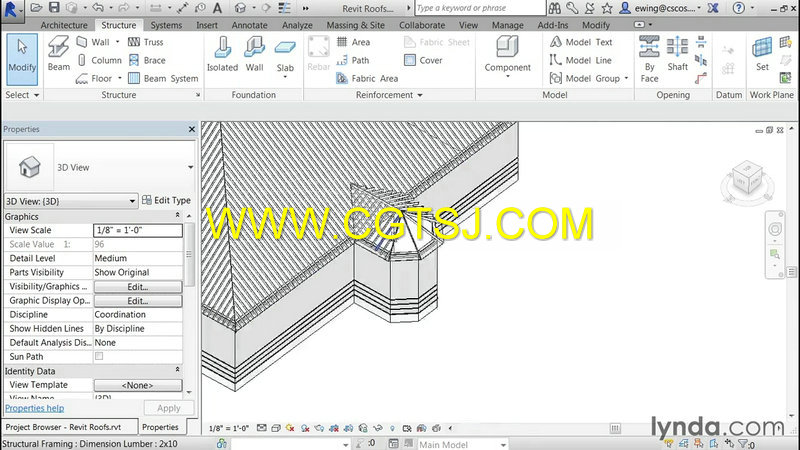Insert Model Text
The image size is (800, 450).
(x=581, y=42)
